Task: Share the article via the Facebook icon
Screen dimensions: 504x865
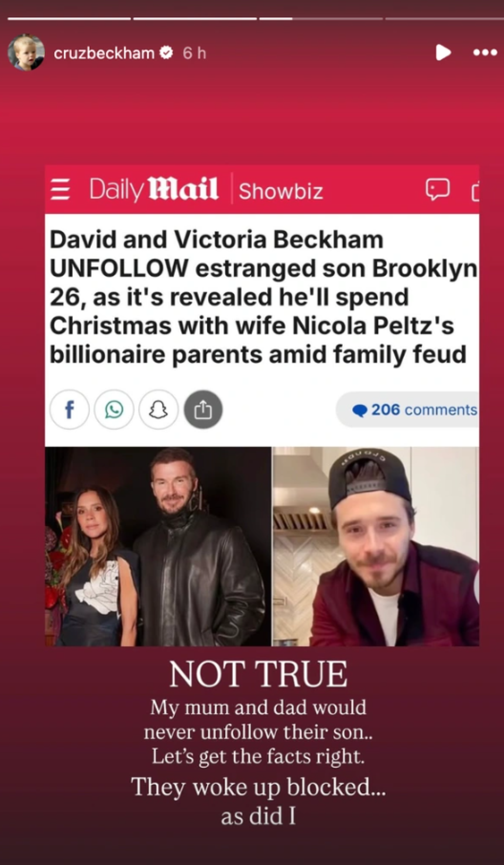Action: (x=70, y=410)
